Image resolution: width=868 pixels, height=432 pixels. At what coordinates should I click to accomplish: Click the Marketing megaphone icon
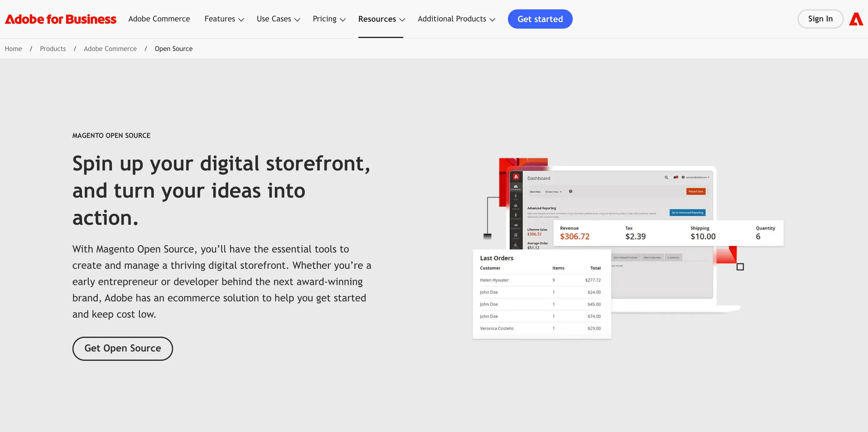[x=516, y=225]
